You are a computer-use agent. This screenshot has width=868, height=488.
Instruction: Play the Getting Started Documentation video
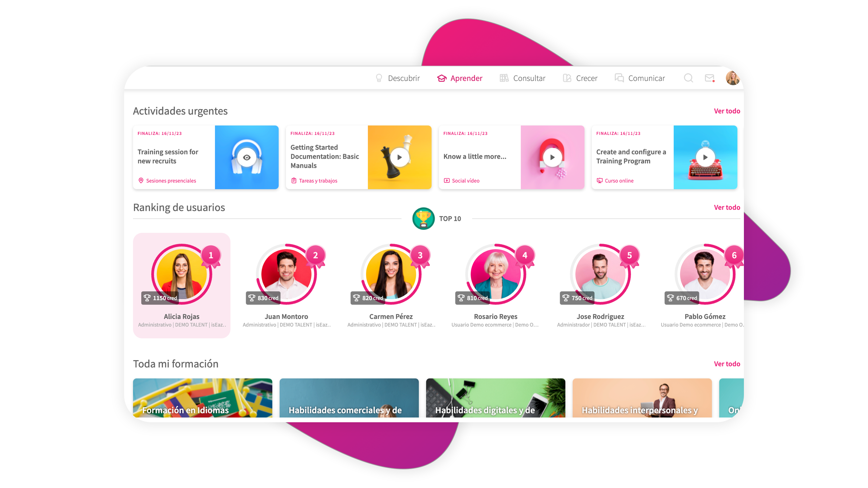click(399, 157)
